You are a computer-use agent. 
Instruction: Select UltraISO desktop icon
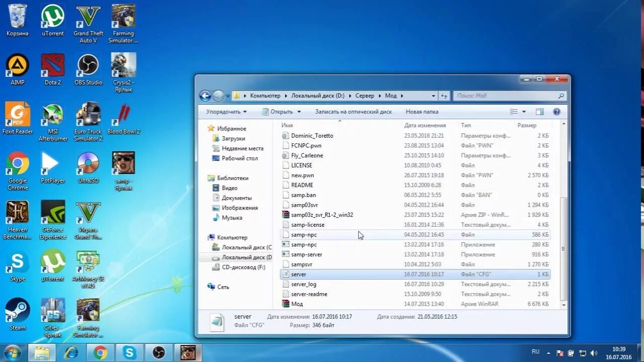pyautogui.click(x=88, y=168)
